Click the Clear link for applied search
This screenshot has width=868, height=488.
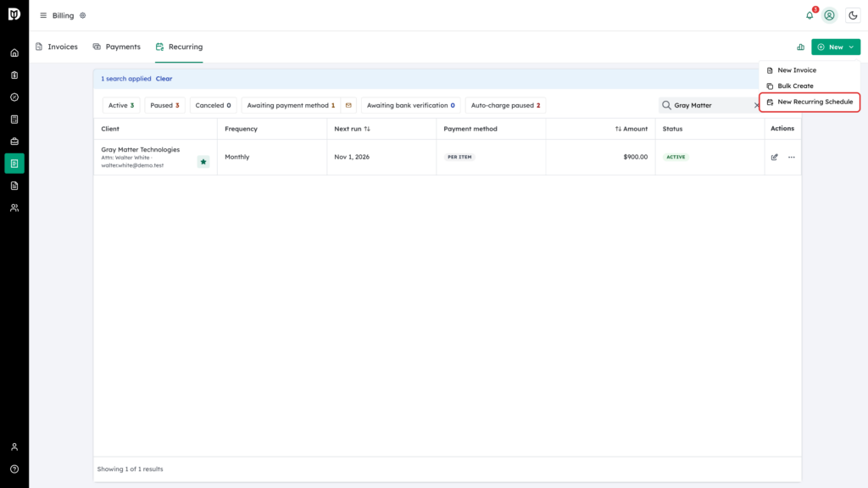point(164,79)
